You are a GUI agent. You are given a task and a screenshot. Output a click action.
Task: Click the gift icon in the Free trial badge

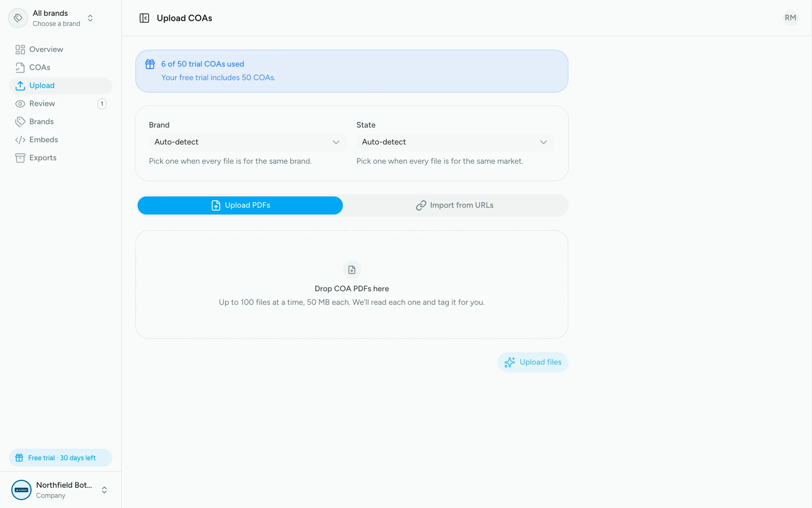19,458
